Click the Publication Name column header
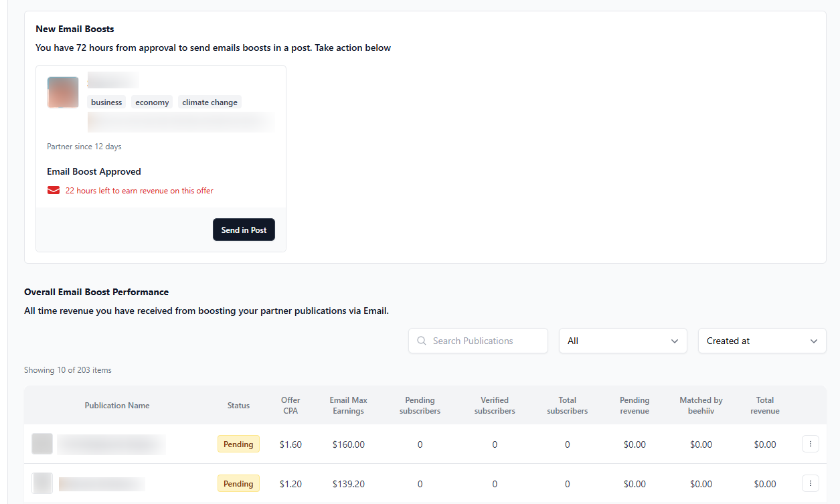Screen dimensions: 840x504 tap(117, 406)
